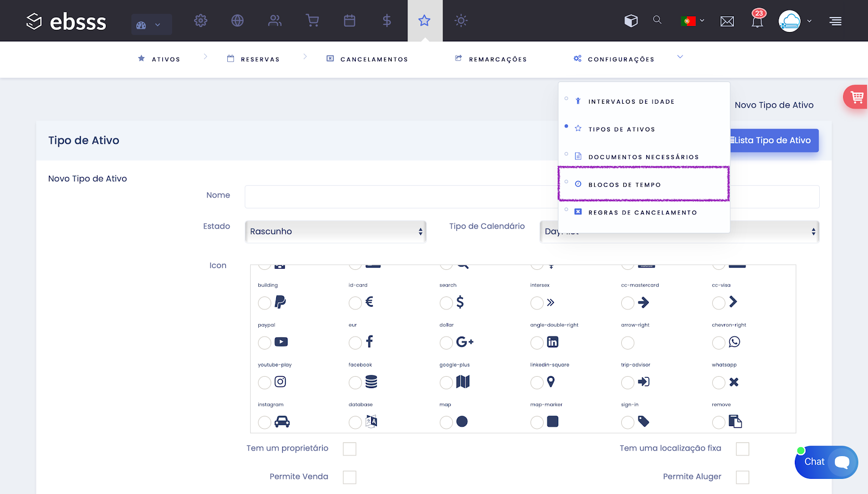Click the Lista Tipo de Ativo button
The image size is (868, 494).
pos(774,140)
